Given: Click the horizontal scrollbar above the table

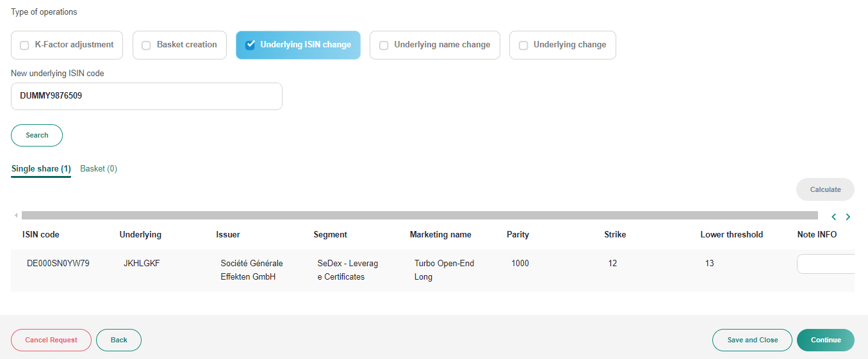Looking at the screenshot, I should pos(420,216).
